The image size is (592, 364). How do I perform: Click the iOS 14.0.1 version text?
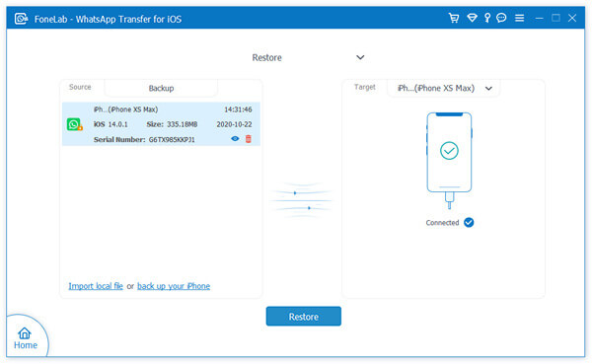111,124
